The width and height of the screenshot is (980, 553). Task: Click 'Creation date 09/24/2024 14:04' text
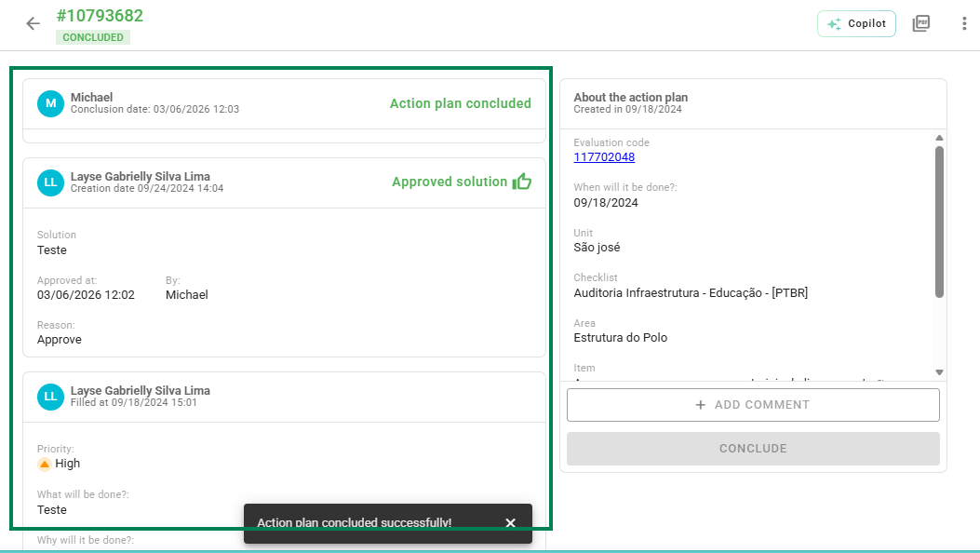tap(147, 189)
